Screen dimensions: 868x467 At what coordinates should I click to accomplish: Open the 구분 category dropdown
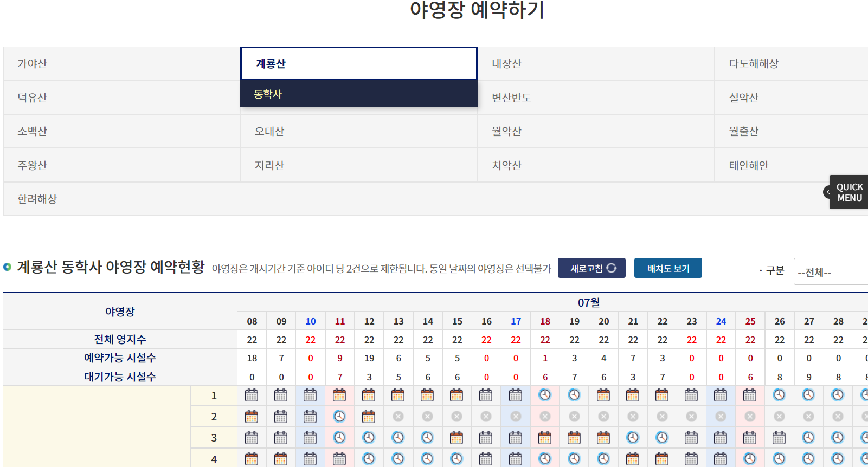point(831,271)
